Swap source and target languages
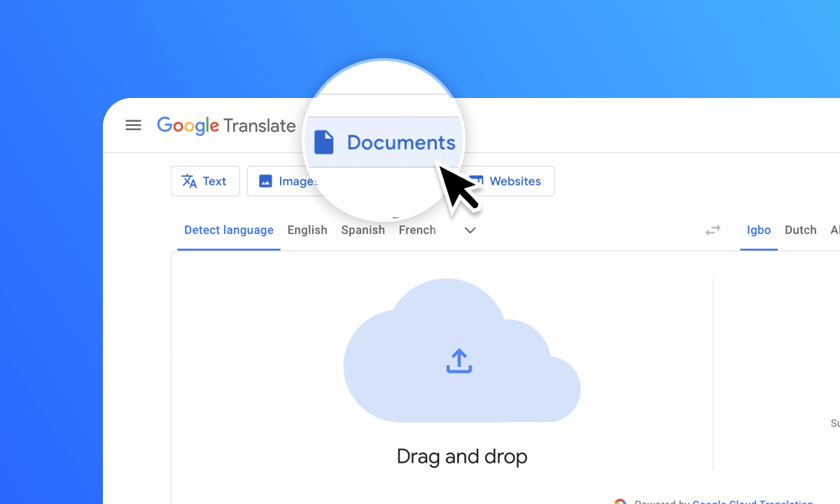 (x=713, y=230)
